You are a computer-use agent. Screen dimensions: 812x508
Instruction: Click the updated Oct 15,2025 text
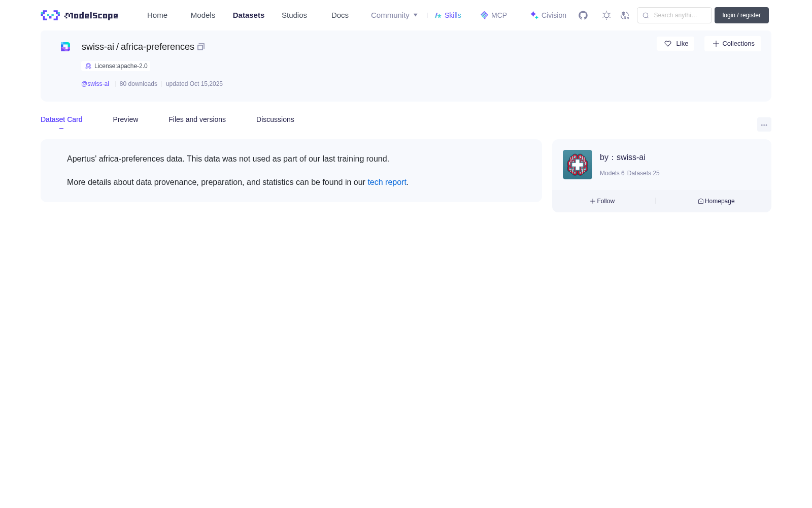click(194, 84)
